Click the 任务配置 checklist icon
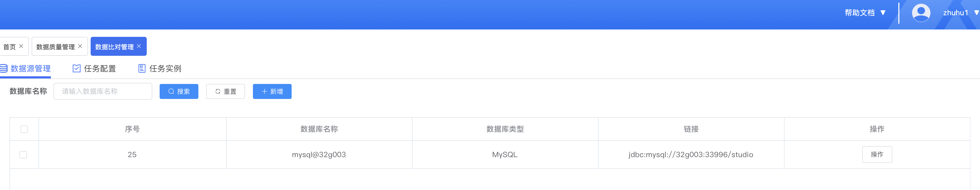Viewport: 980px width, 190px height. 76,68
